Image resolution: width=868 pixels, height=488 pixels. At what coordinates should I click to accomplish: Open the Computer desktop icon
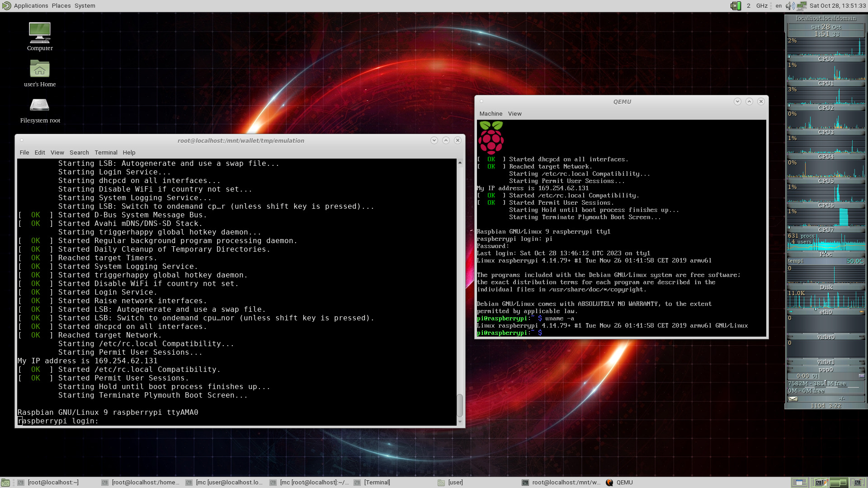pyautogui.click(x=40, y=33)
